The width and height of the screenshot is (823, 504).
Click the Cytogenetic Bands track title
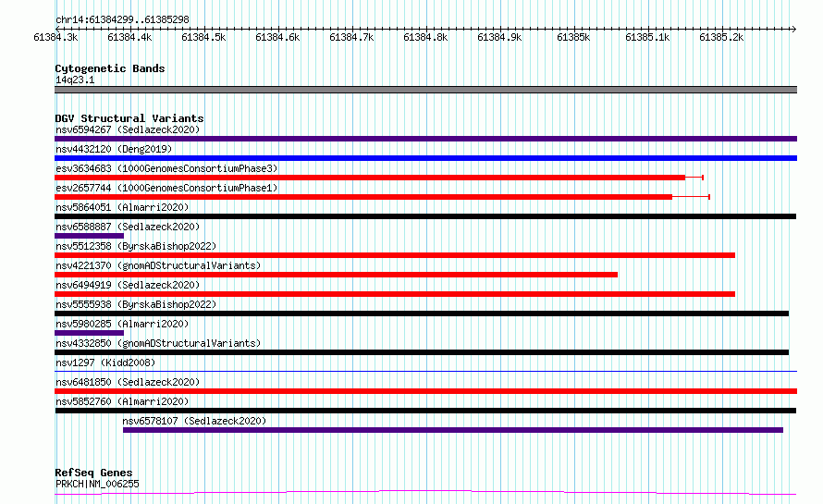110,68
